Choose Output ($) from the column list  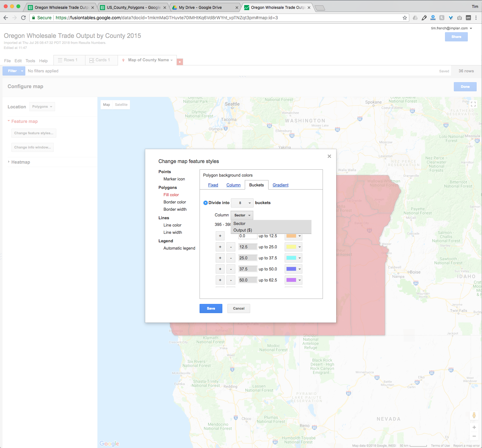[x=271, y=230]
